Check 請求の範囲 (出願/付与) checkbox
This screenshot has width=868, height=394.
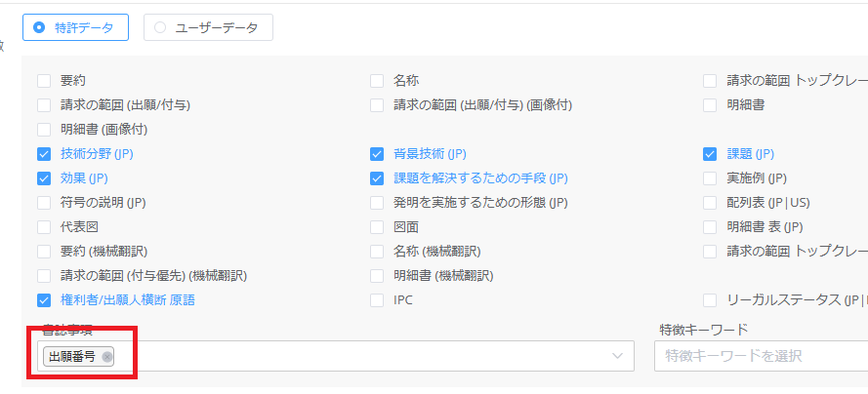click(x=44, y=105)
